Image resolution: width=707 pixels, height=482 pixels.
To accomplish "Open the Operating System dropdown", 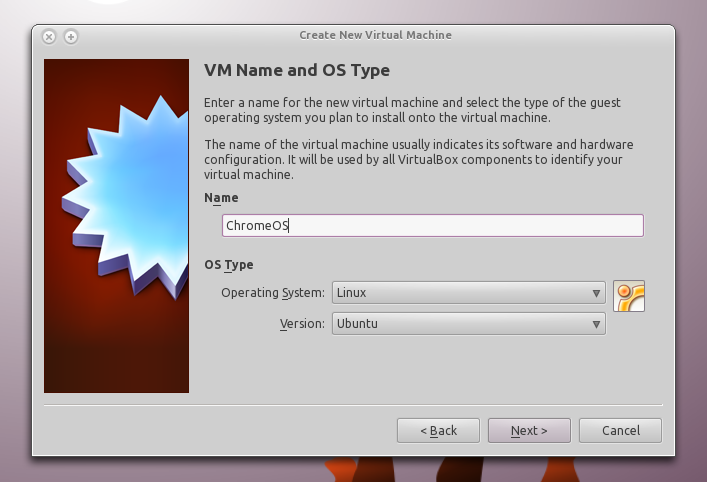I will click(x=468, y=293).
